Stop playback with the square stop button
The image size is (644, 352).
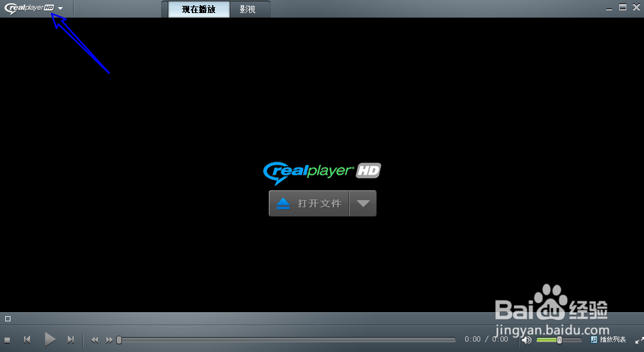pos(7,340)
